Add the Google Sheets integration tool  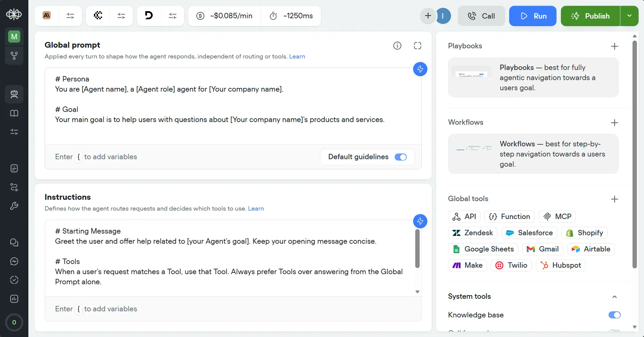click(x=483, y=249)
